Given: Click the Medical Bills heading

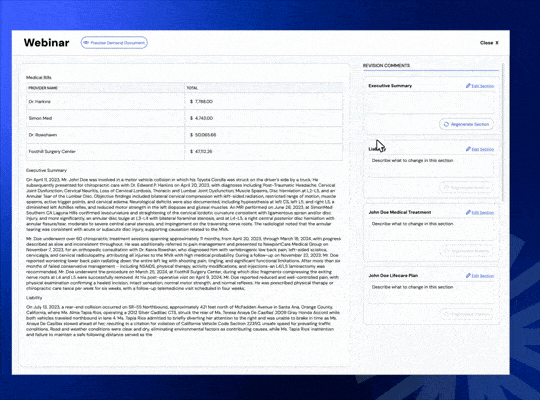Looking at the screenshot, I should point(39,78).
